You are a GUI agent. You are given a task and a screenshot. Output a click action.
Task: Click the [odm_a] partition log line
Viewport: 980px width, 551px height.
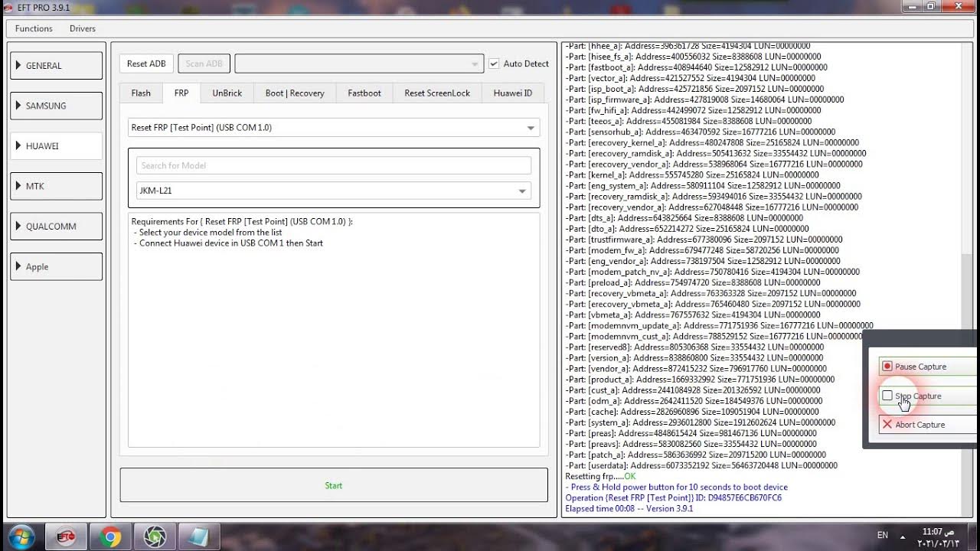[x=694, y=401]
